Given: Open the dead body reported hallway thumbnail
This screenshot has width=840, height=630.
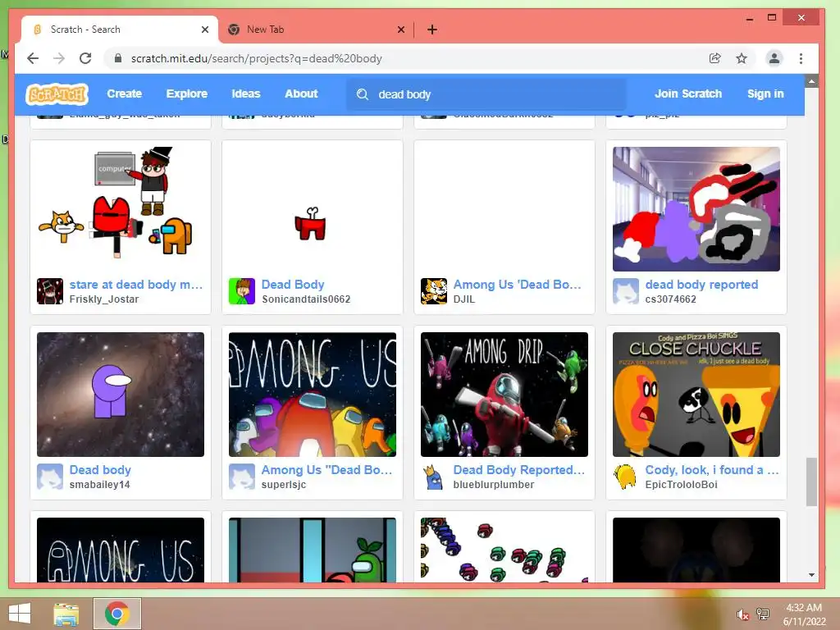Looking at the screenshot, I should tap(696, 209).
